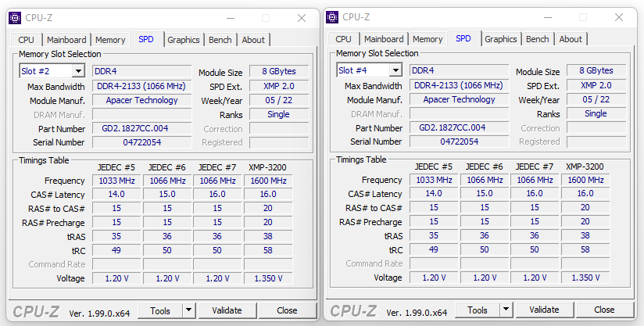Click Module Size 8 GBytes field in right window
This screenshot has width=644, height=326.
pos(596,70)
